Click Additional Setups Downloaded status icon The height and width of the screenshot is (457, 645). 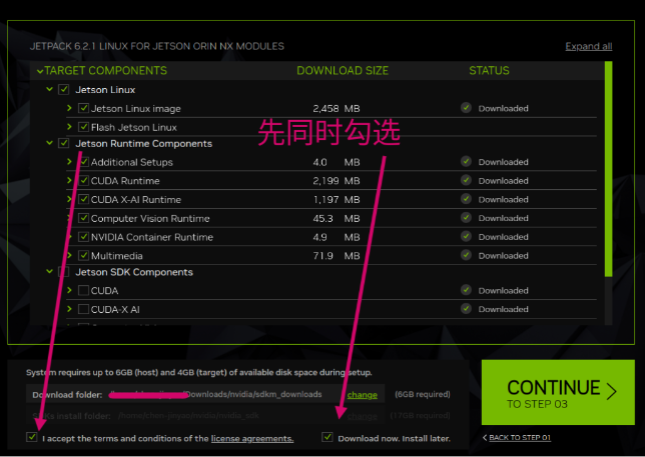(x=466, y=161)
